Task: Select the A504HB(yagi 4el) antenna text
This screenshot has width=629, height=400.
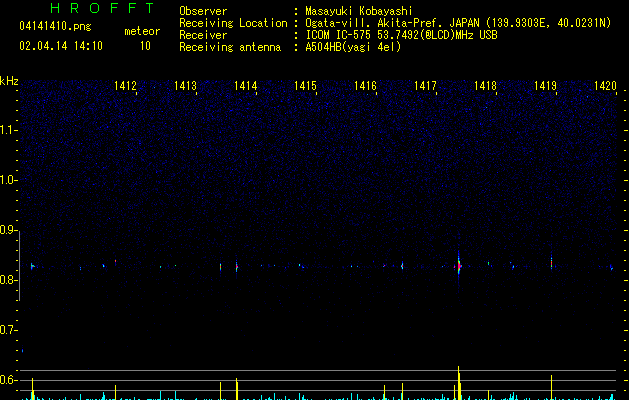Action: [x=353, y=47]
